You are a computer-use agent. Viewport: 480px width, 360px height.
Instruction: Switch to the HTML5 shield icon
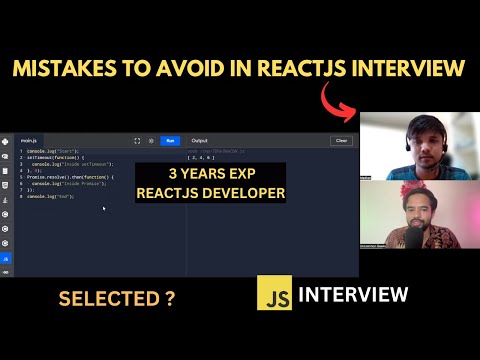pyautogui.click(x=5, y=185)
